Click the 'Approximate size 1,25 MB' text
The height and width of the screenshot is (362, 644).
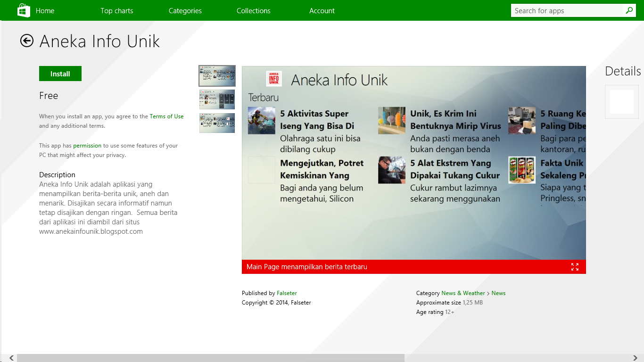pos(449,303)
